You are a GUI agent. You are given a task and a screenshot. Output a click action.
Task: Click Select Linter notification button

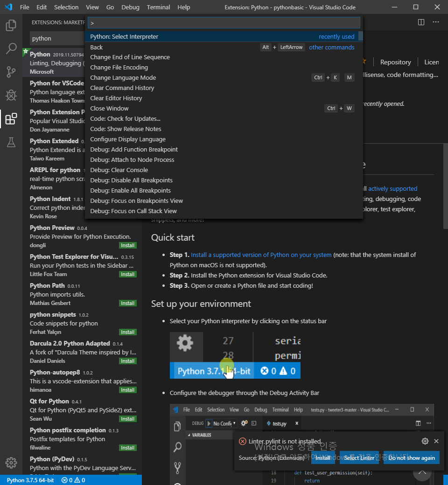[359, 458]
